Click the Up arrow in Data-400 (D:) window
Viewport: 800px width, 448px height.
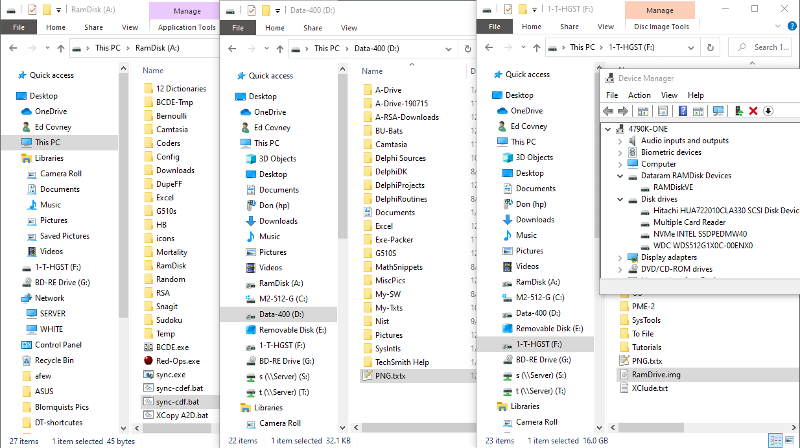point(280,49)
